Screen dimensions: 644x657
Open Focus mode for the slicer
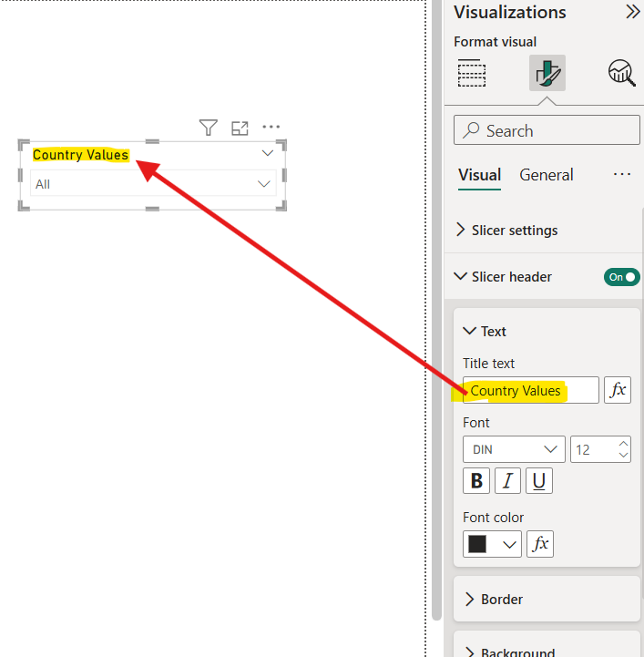[x=240, y=128]
